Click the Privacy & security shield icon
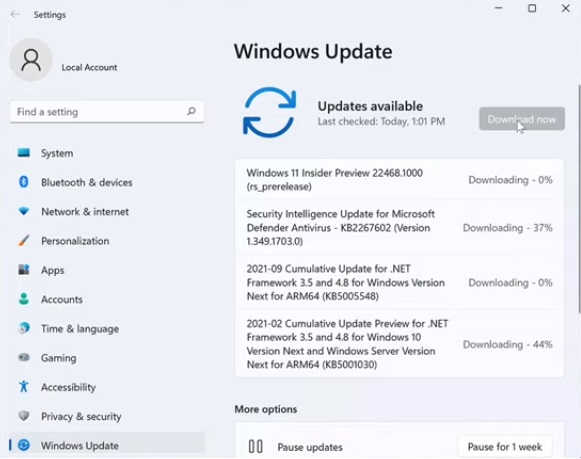The height and width of the screenshot is (459, 581). tap(24, 416)
